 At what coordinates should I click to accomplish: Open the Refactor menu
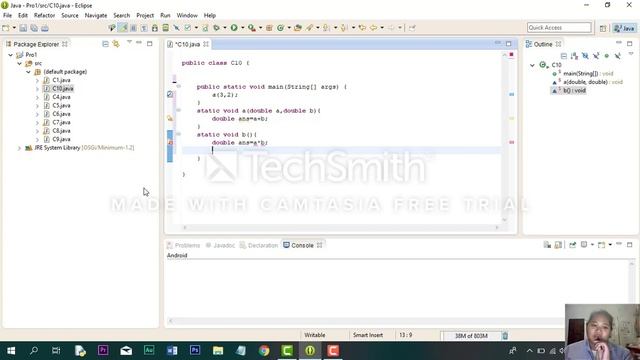point(44,16)
